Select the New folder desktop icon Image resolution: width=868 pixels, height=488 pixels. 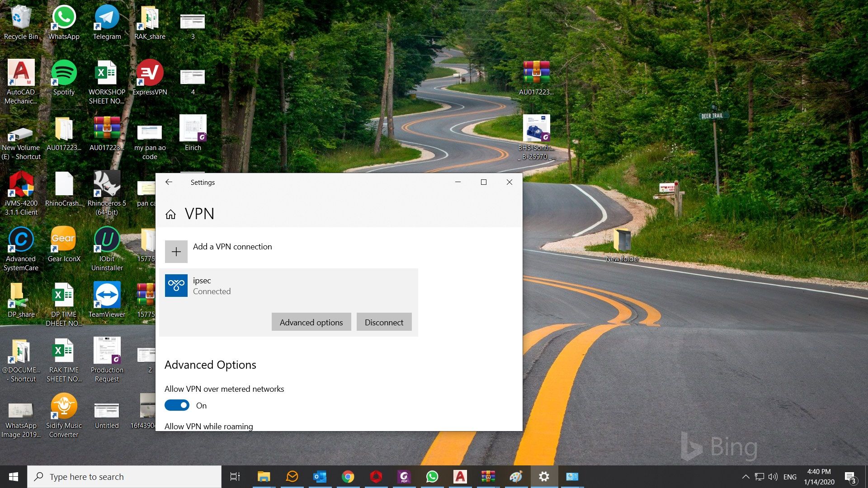coord(622,245)
